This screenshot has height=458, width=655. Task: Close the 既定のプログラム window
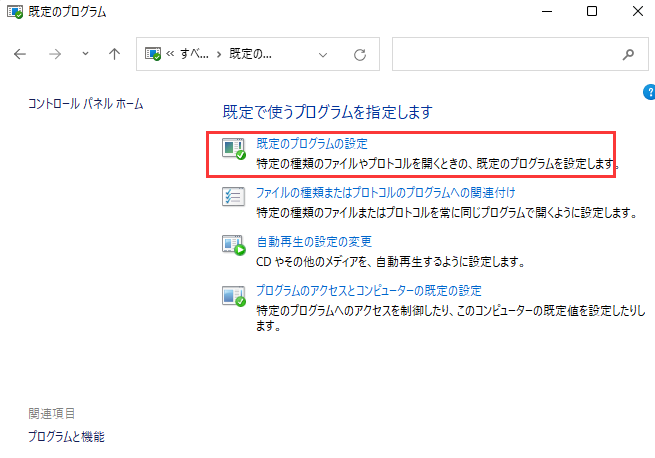638,11
